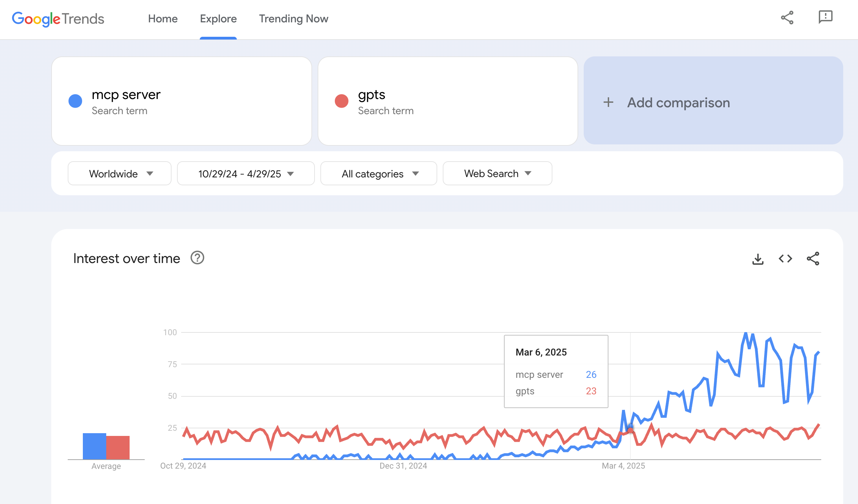Click the Google Trends logo
Image resolution: width=858 pixels, height=504 pixels.
click(x=58, y=19)
